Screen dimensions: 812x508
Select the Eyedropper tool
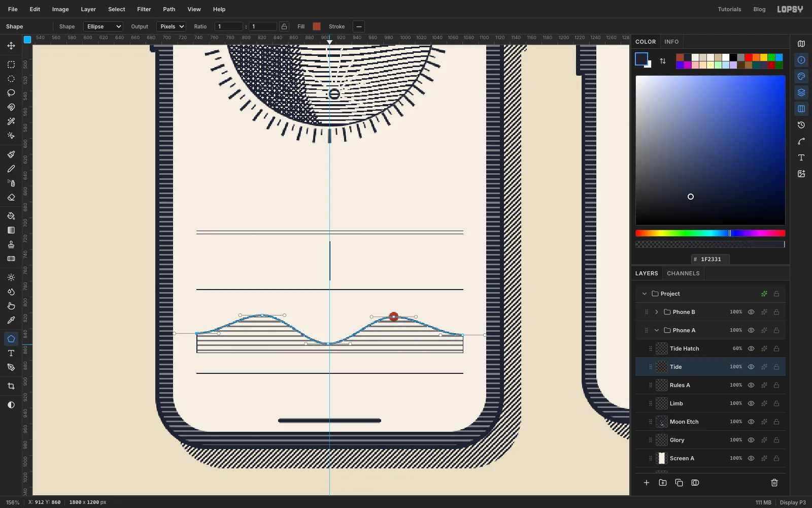click(11, 320)
